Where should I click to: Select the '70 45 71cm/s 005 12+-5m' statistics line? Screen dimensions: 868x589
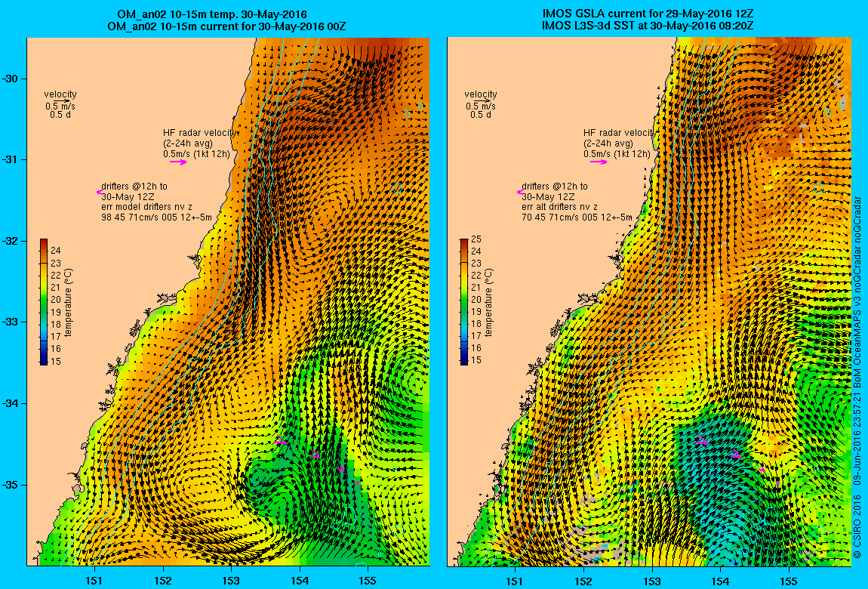pos(577,217)
